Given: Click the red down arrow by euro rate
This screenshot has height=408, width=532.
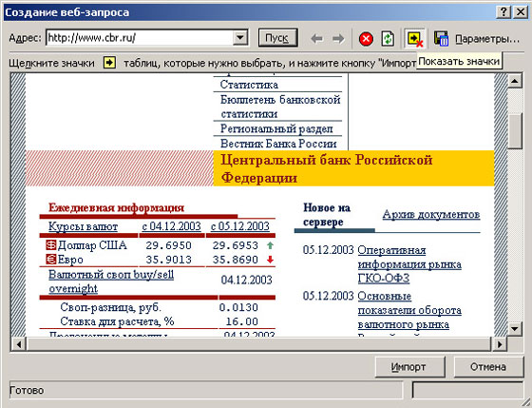Looking at the screenshot, I should click(x=270, y=260).
